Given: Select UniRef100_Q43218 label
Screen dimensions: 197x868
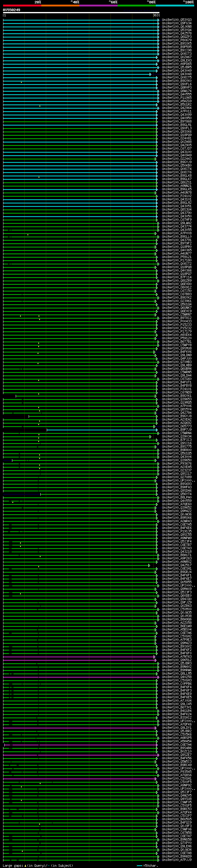Looking at the screenshot, I should tap(177, 551).
